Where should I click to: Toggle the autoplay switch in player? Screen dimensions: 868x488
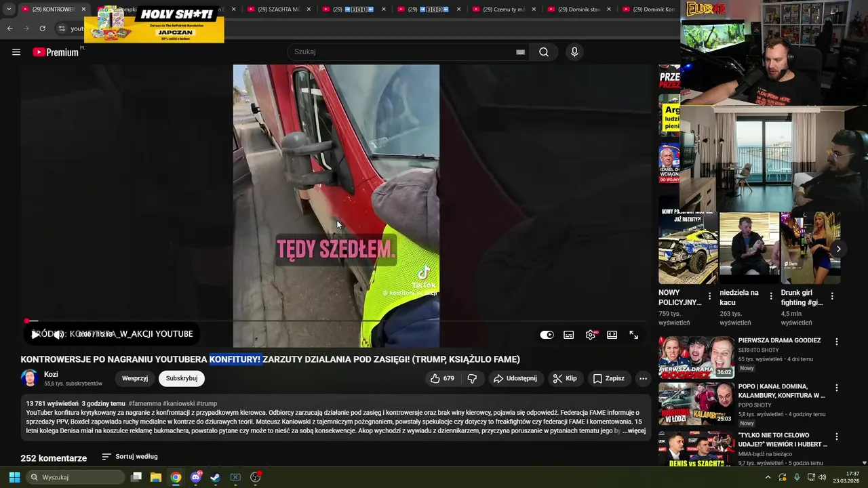point(547,335)
